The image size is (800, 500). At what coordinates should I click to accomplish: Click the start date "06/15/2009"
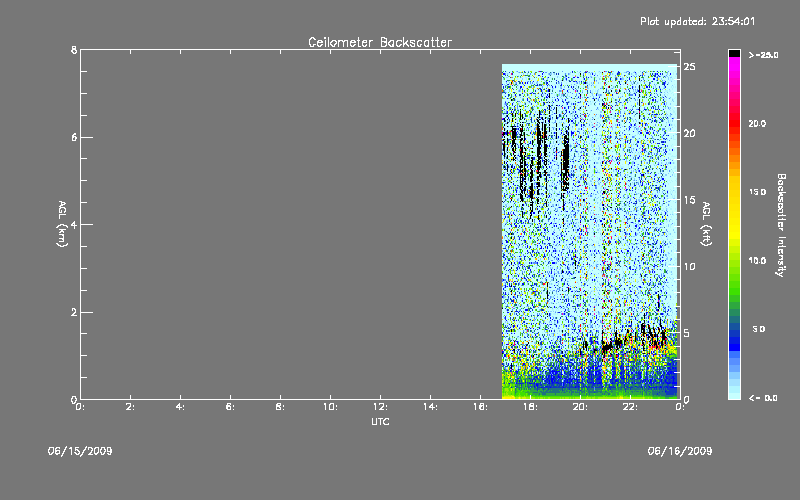80,451
